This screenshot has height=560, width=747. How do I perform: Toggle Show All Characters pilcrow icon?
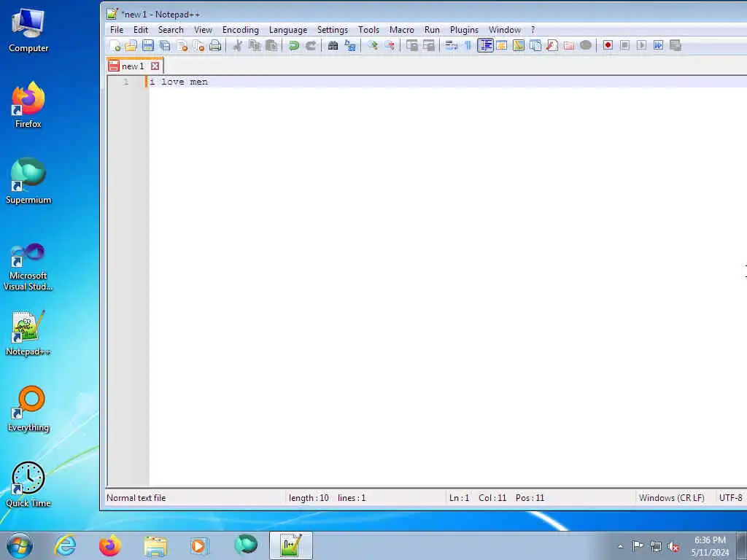468,46
